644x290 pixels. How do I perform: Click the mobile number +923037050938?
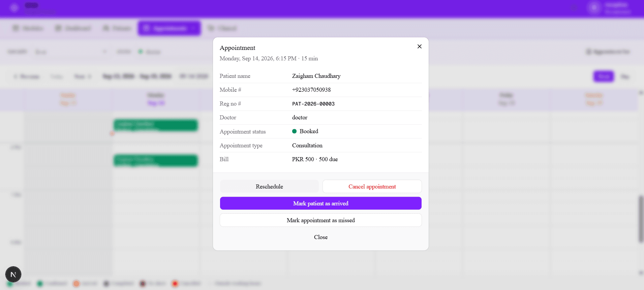pos(311,90)
